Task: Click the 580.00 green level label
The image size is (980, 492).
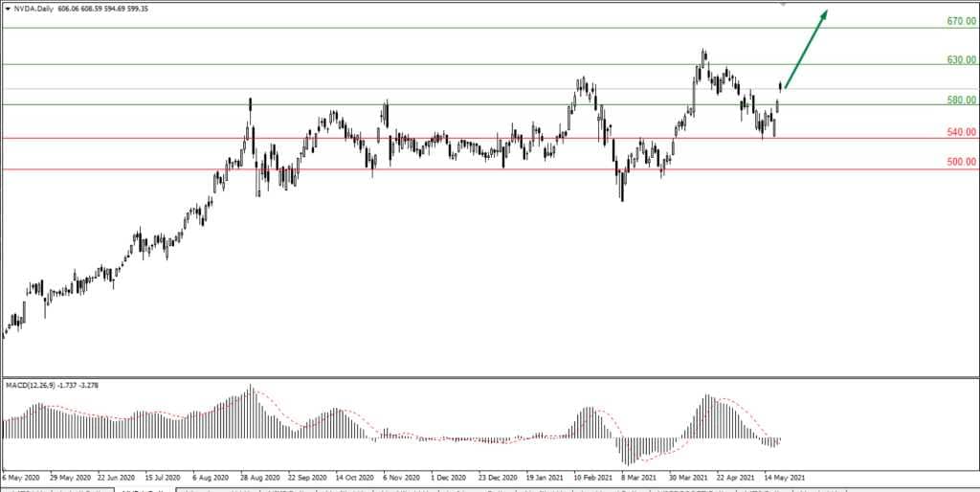Action: 960,100
